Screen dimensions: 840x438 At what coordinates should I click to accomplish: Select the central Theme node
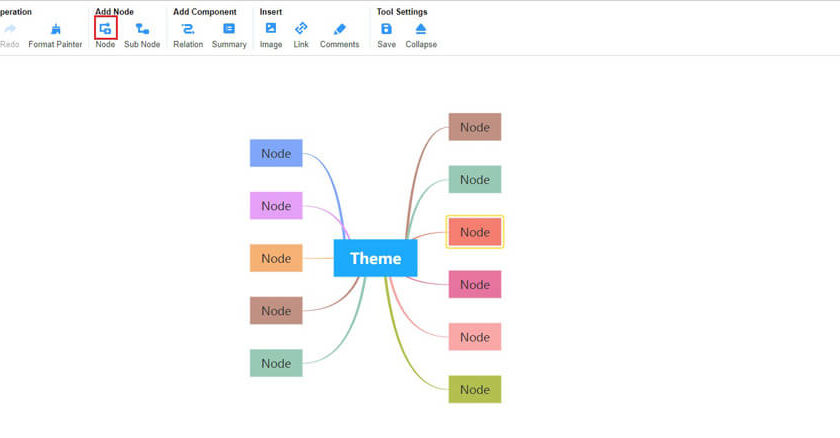coord(375,258)
